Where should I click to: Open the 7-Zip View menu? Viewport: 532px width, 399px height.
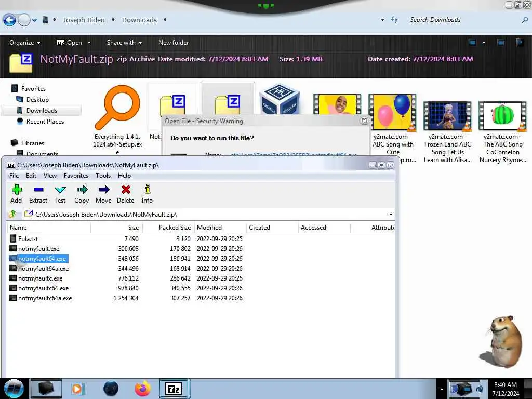click(x=50, y=176)
